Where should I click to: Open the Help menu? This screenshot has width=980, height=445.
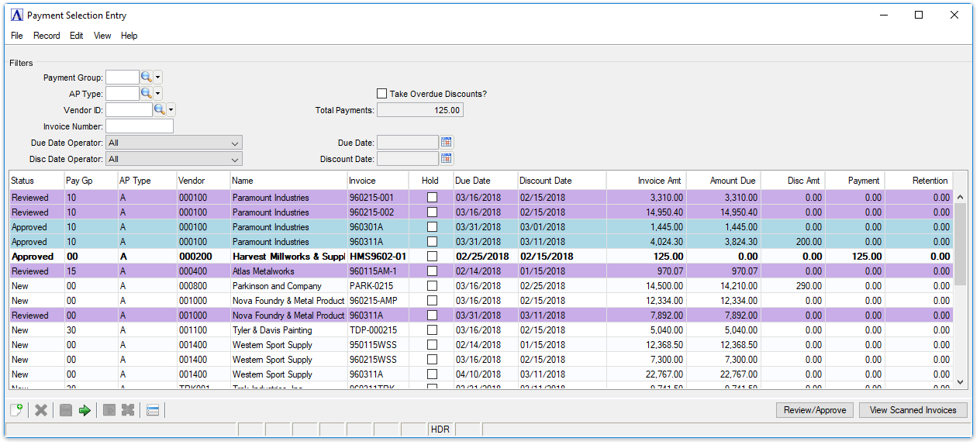(129, 36)
